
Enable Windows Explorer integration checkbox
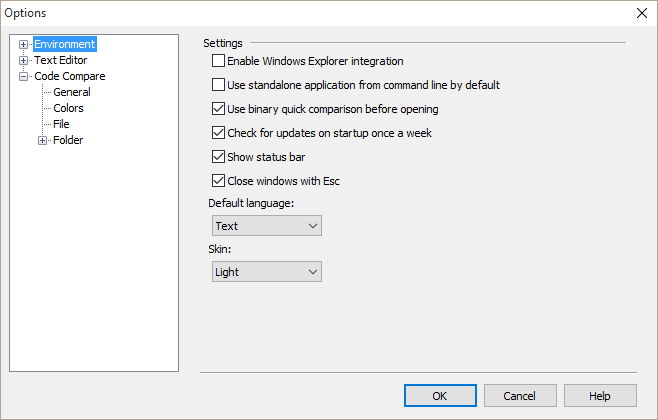pos(219,61)
